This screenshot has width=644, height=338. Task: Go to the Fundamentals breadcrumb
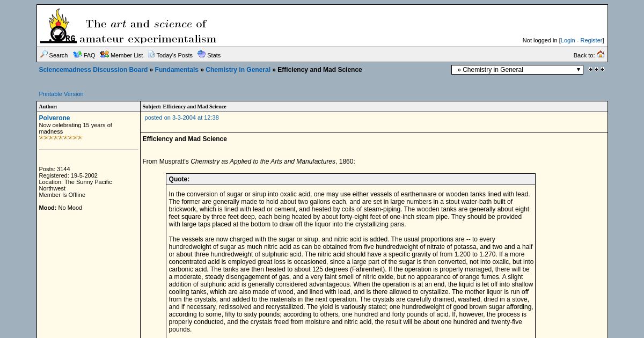(177, 70)
